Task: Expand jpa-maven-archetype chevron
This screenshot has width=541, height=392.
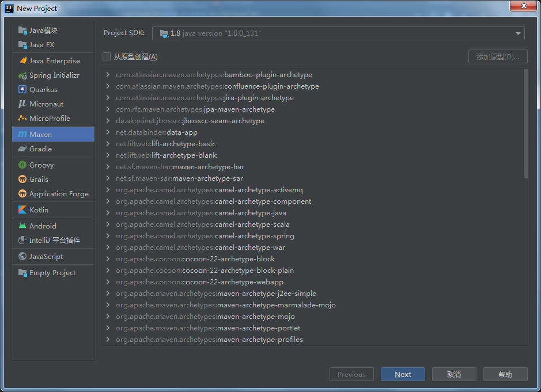Action: click(x=108, y=109)
